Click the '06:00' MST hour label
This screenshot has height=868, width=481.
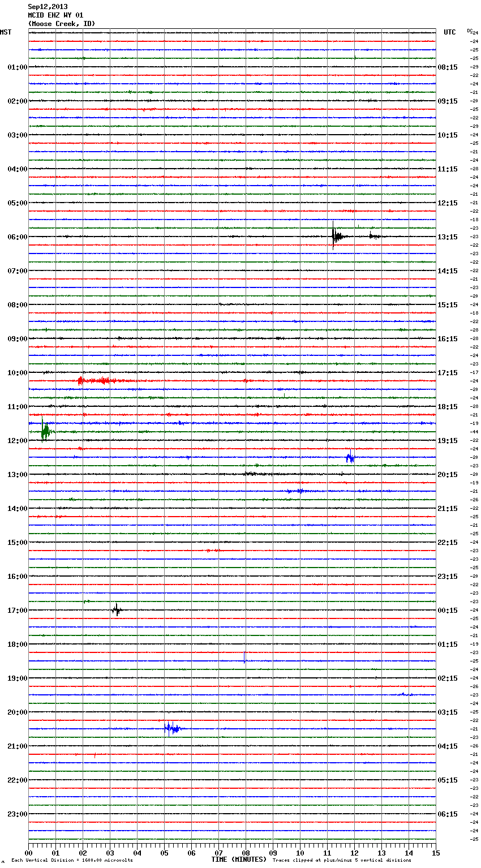pos(18,237)
